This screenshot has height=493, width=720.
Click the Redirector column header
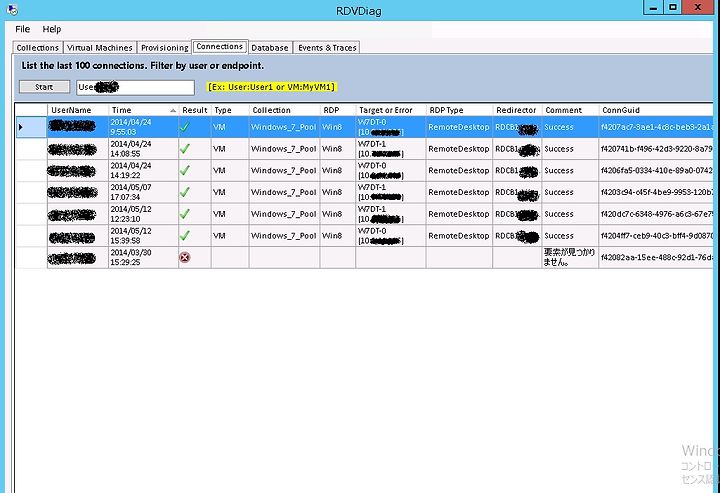517,110
